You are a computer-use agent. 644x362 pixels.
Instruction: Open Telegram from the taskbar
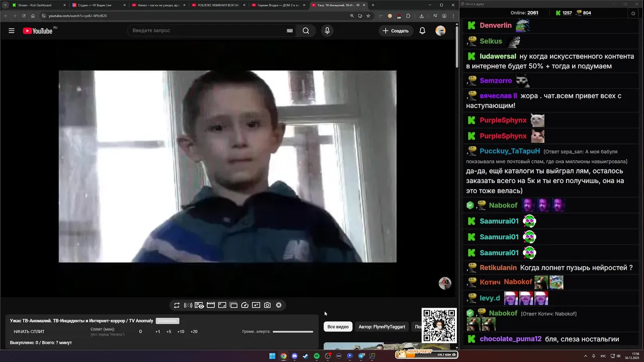tap(361, 356)
